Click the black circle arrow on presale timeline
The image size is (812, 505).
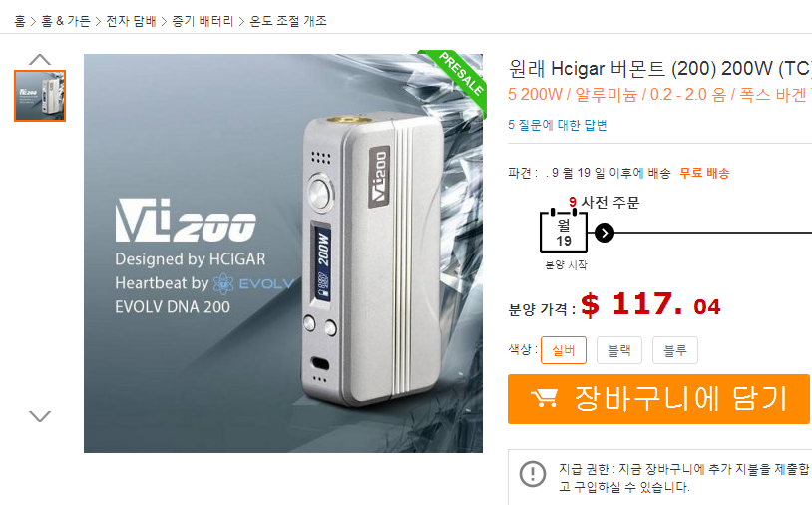[x=604, y=233]
